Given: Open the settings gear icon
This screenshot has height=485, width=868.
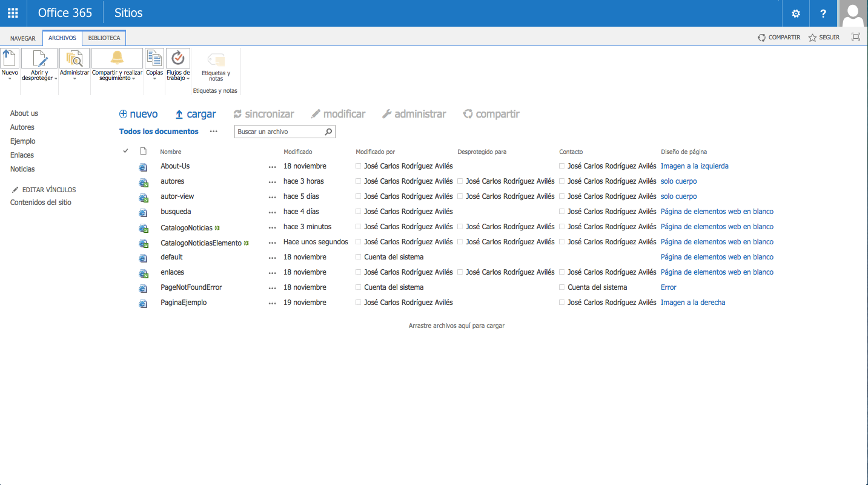Looking at the screenshot, I should (x=796, y=13).
